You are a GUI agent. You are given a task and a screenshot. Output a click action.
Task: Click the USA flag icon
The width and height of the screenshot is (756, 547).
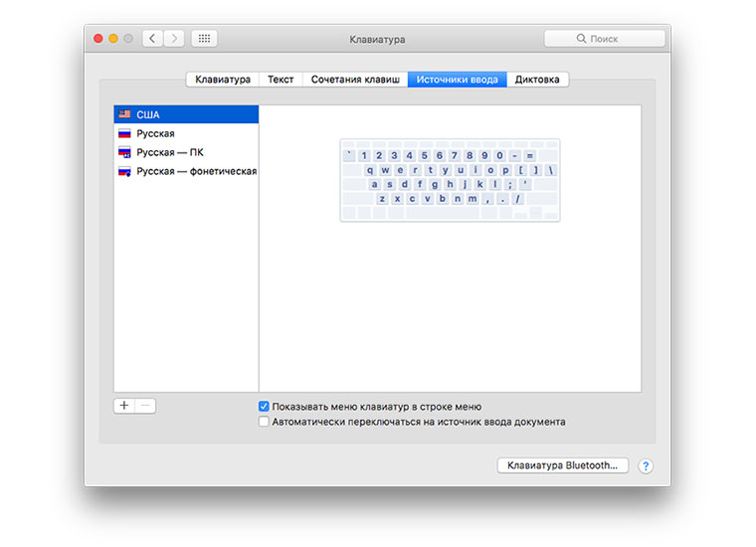(125, 114)
